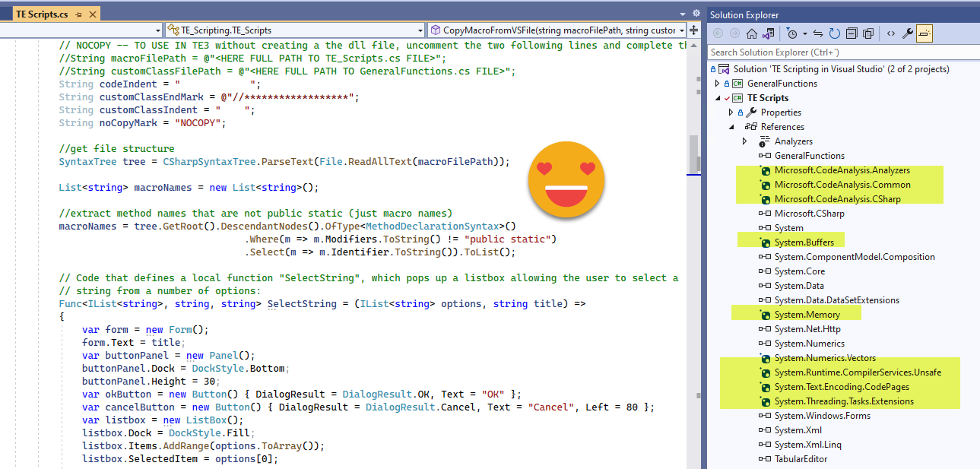Expand the GeneralFunctions project node
Viewport: 980px width, 469px height.
tap(717, 84)
